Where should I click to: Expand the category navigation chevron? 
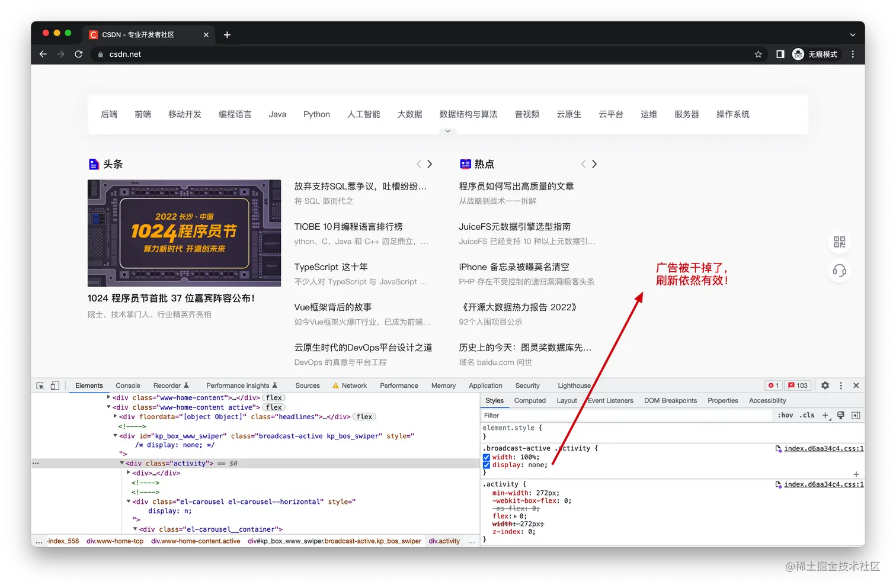coord(448,131)
